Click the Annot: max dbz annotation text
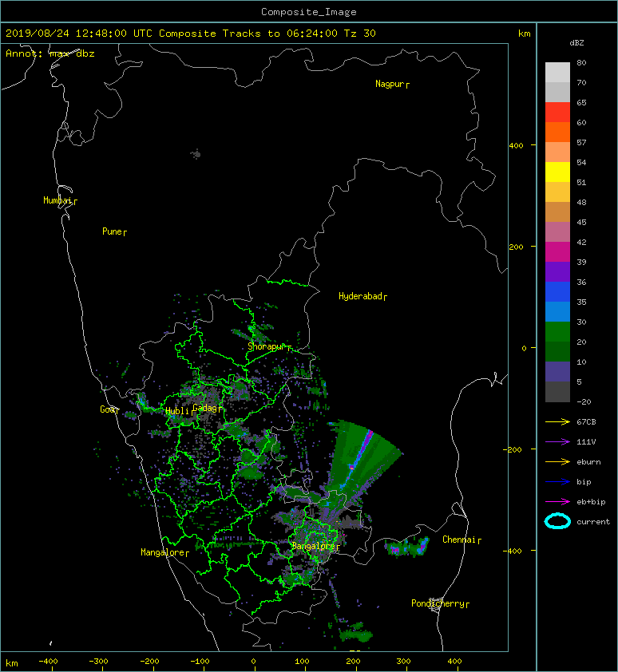 click(x=50, y=53)
